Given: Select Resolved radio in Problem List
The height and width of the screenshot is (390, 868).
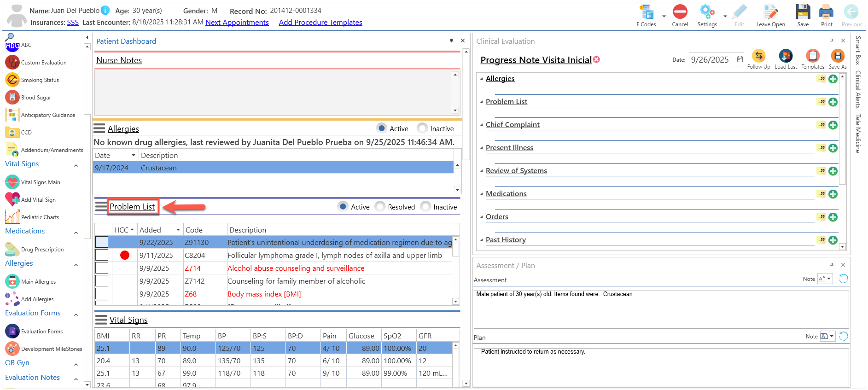Looking at the screenshot, I should pyautogui.click(x=379, y=206).
